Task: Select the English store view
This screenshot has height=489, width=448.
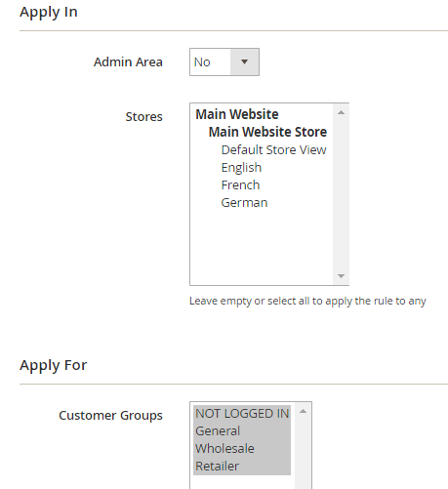Action: [241, 167]
